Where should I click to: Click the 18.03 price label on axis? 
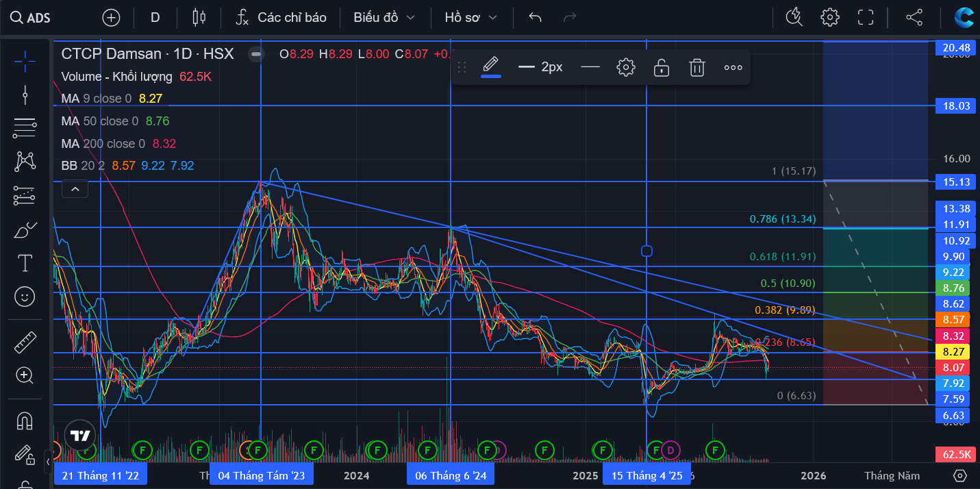(x=956, y=105)
